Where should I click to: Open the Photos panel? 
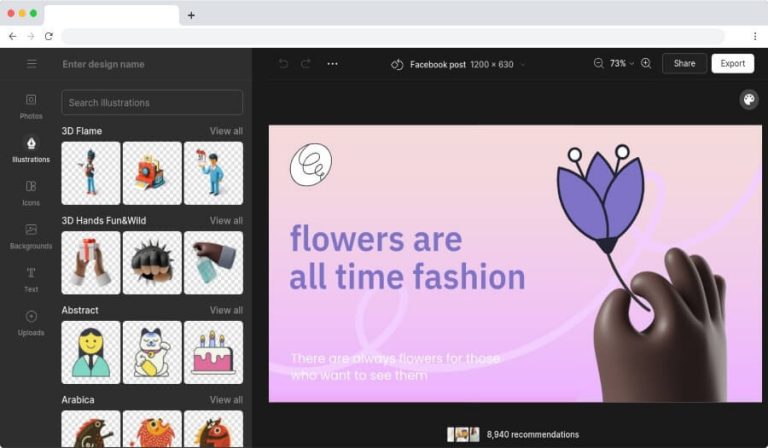coord(31,107)
